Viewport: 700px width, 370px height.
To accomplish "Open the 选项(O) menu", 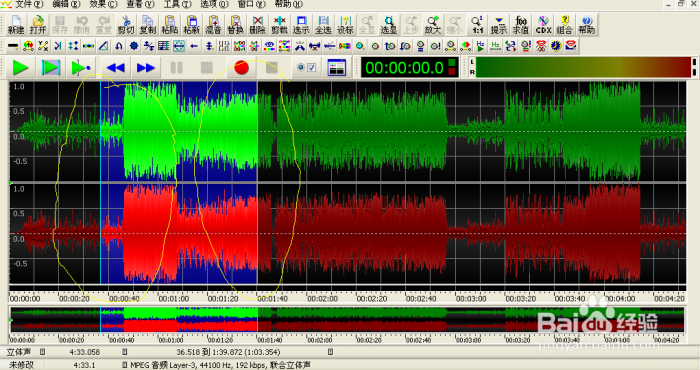I will [214, 4].
